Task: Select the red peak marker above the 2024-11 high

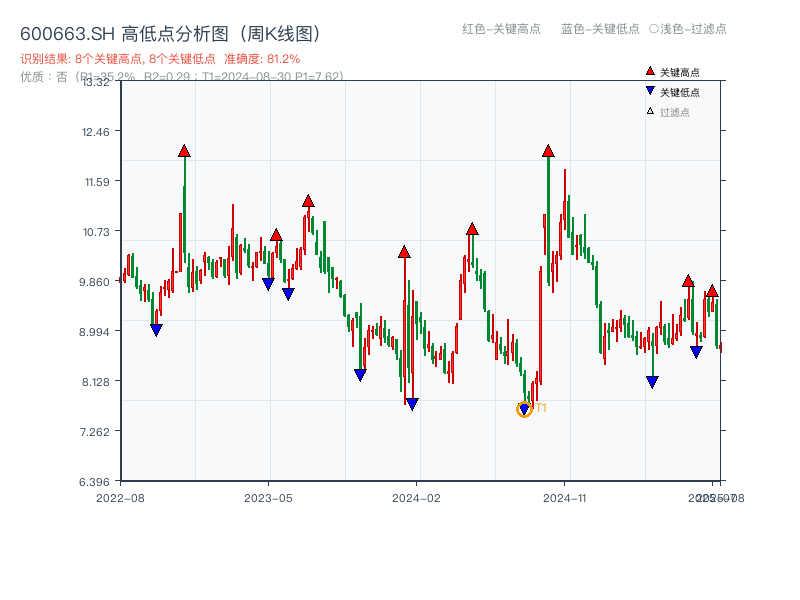Action: pos(547,151)
